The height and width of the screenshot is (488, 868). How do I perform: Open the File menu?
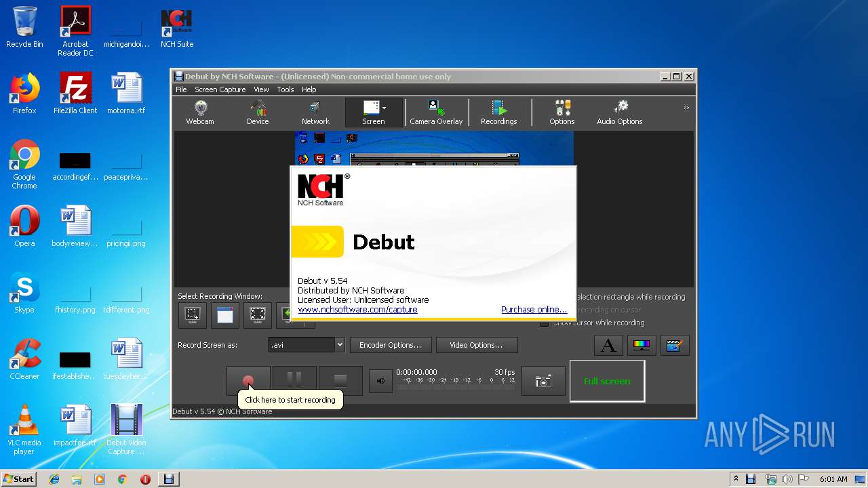pos(181,89)
